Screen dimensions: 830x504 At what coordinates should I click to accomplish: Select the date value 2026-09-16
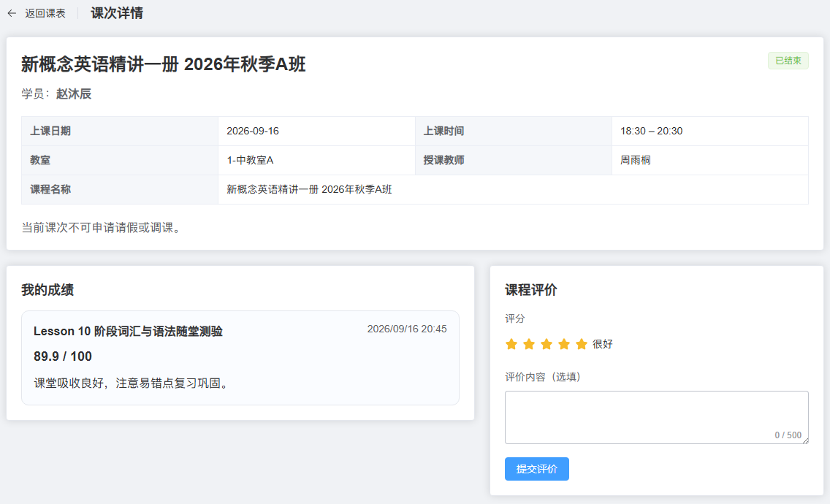tap(253, 131)
